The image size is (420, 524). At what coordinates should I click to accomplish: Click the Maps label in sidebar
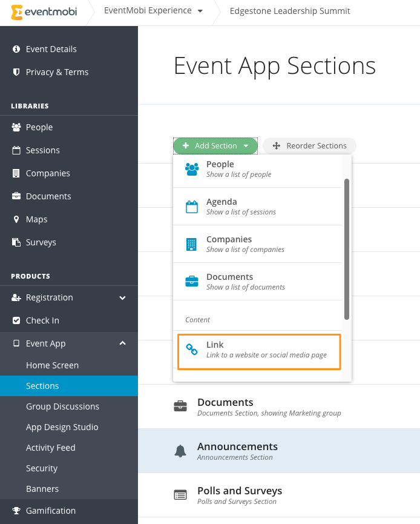tap(37, 219)
